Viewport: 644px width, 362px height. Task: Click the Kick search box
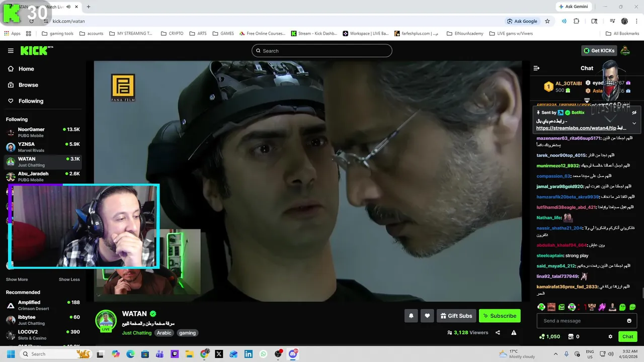[321, 51]
